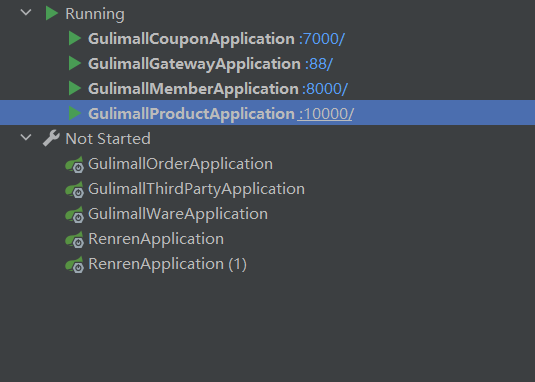Open the :88/ gateway port link
This screenshot has width=535, height=382.
[x=319, y=64]
